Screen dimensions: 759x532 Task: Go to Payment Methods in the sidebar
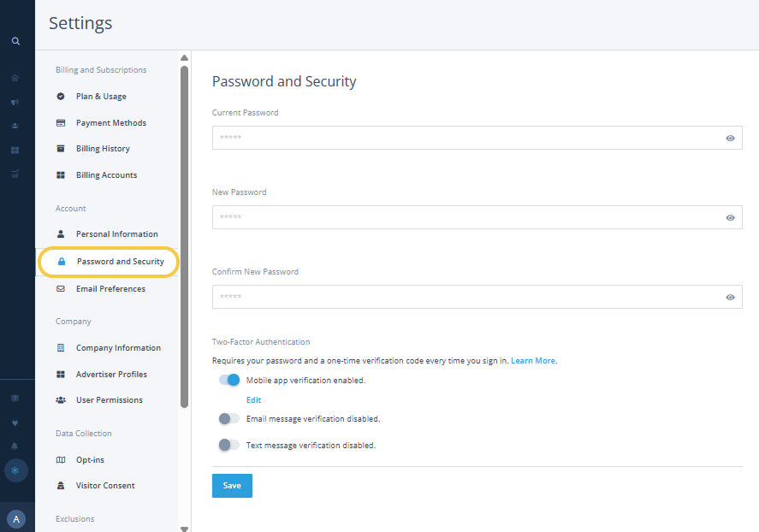pos(110,122)
